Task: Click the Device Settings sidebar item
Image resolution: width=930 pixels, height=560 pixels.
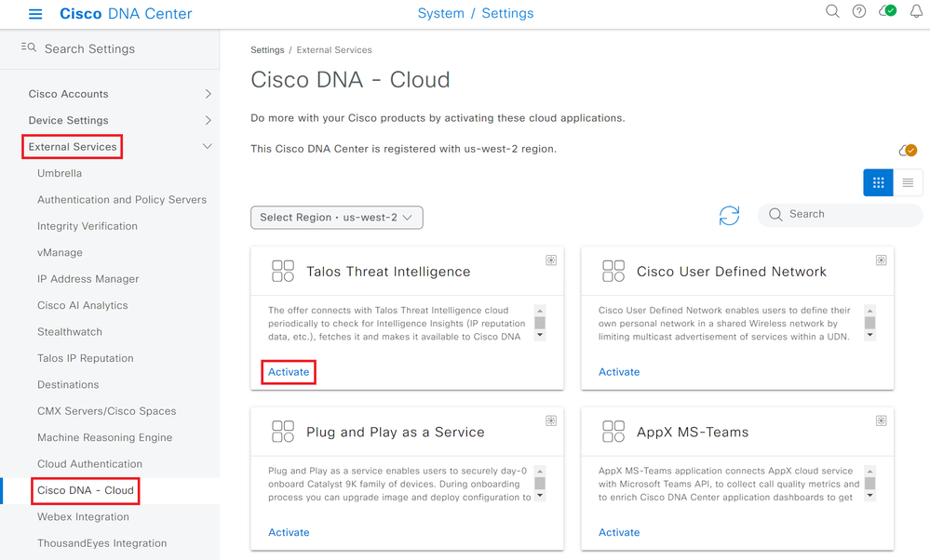Action: coord(68,120)
